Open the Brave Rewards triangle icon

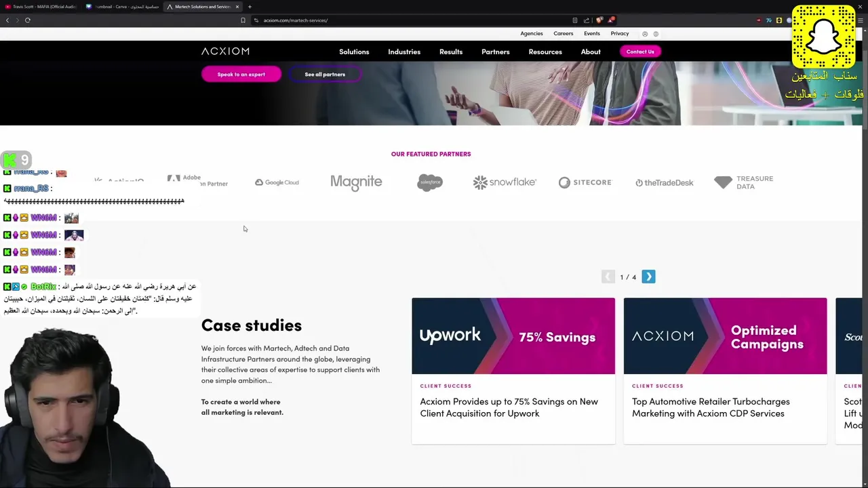click(x=611, y=20)
